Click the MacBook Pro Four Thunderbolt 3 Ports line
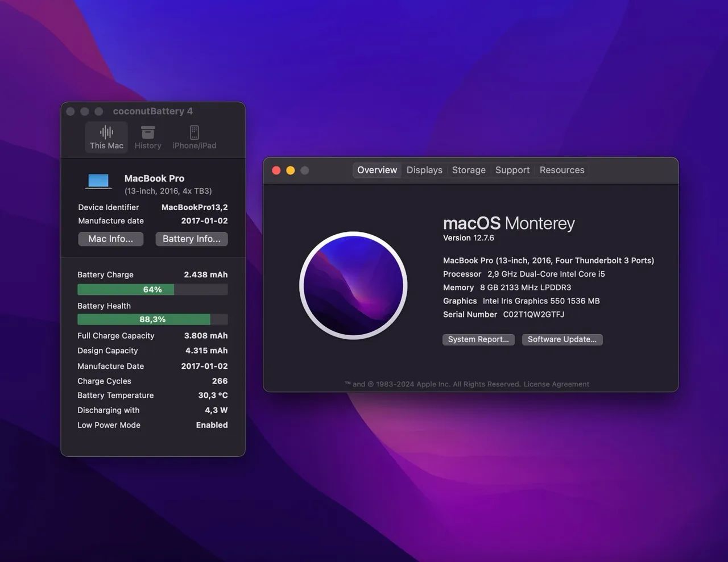Image resolution: width=728 pixels, height=562 pixels. (549, 260)
